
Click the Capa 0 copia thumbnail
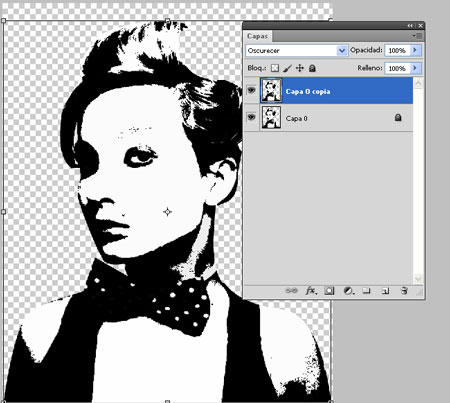[x=271, y=90]
